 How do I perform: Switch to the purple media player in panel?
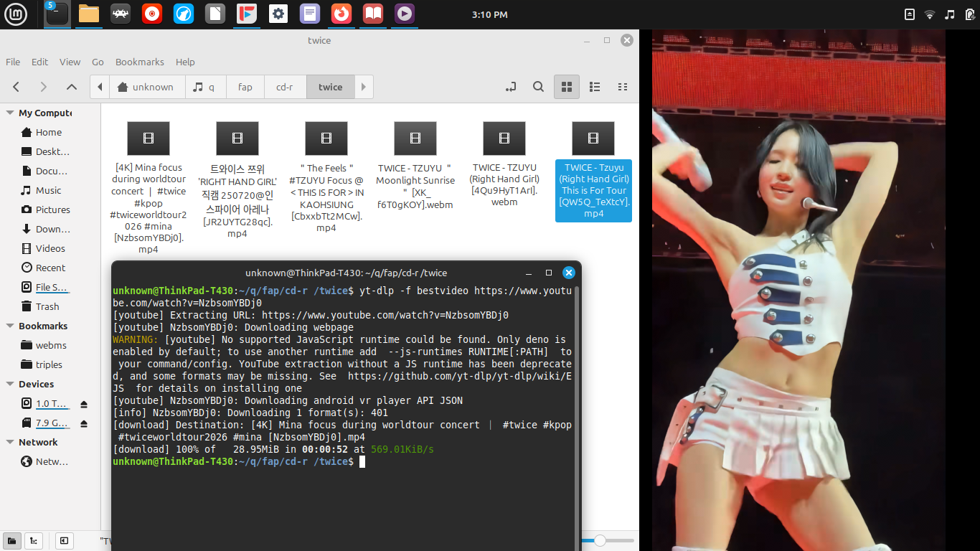point(405,14)
